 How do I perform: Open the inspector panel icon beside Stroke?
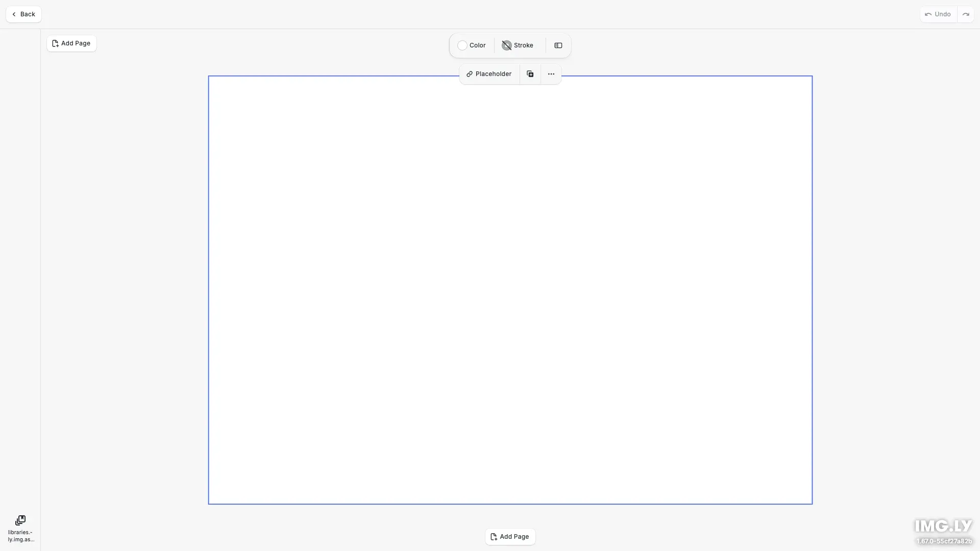(558, 45)
